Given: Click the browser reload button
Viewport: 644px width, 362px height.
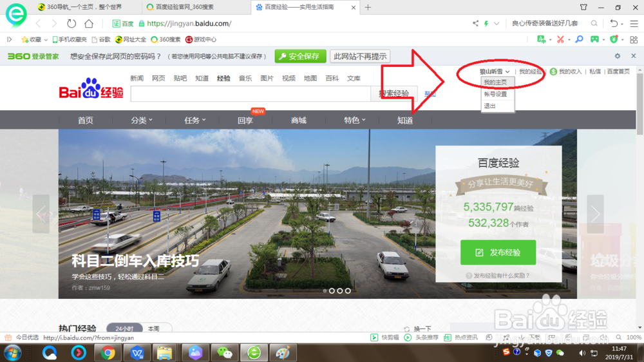Looking at the screenshot, I should (x=71, y=23).
